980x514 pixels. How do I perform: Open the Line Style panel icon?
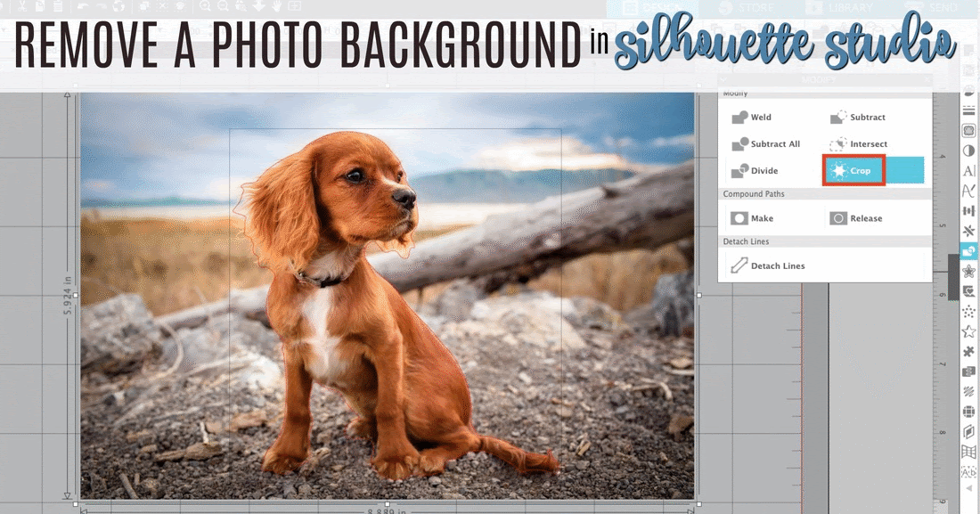click(968, 110)
